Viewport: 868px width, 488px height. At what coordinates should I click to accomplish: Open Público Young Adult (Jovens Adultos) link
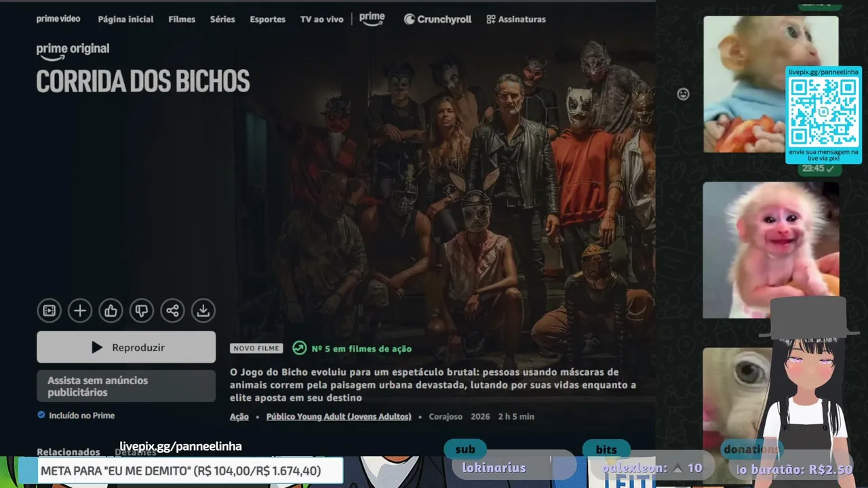(339, 417)
